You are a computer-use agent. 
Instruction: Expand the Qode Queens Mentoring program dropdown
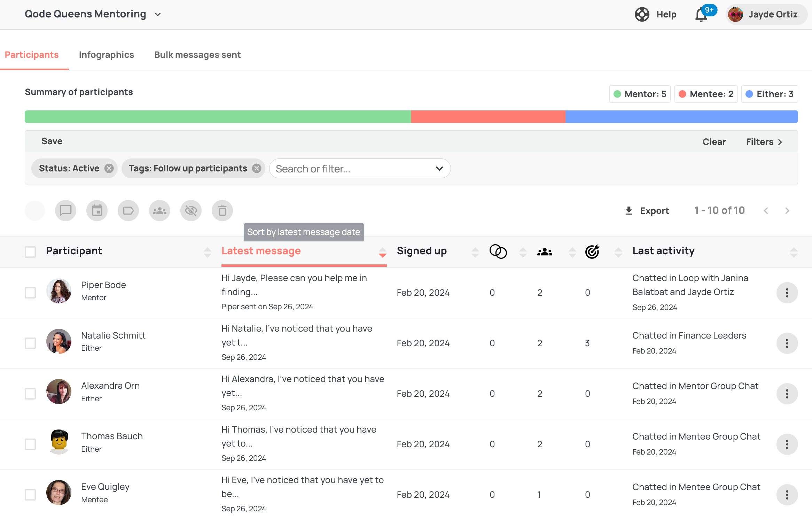[158, 15]
